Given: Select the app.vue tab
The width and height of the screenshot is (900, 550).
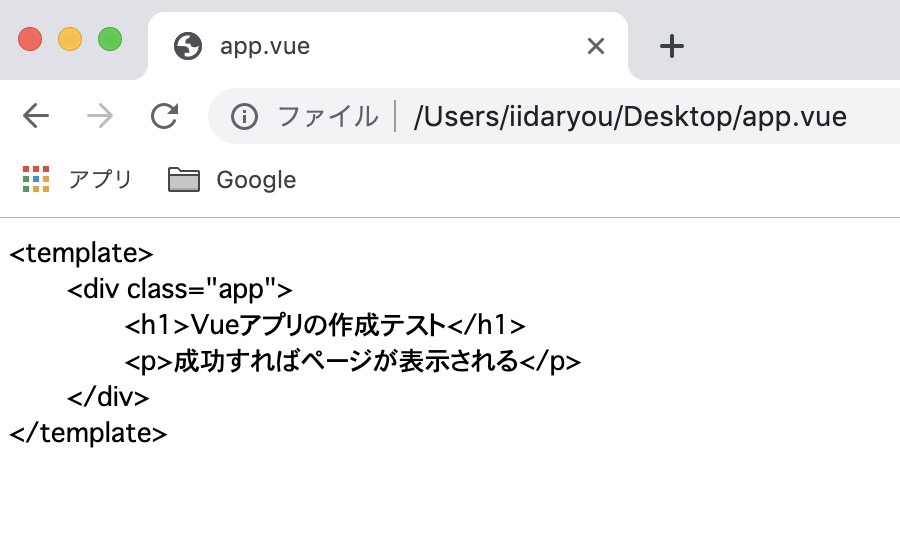Looking at the screenshot, I should (388, 46).
